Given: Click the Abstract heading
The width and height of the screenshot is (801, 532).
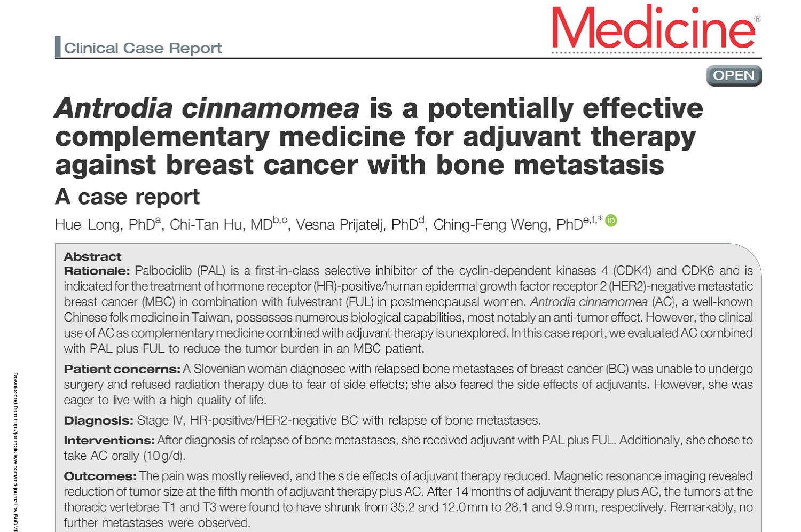Looking at the screenshot, I should point(92,256).
